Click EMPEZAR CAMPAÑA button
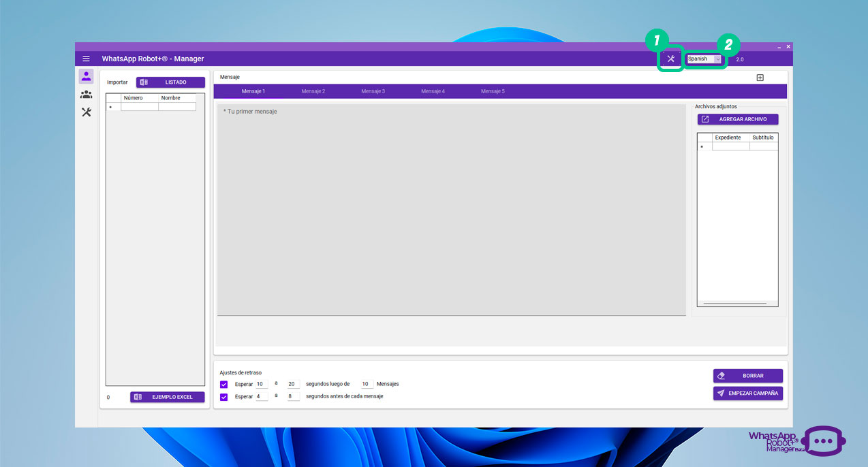Screen dimensions: 868x467 (x=748, y=393)
